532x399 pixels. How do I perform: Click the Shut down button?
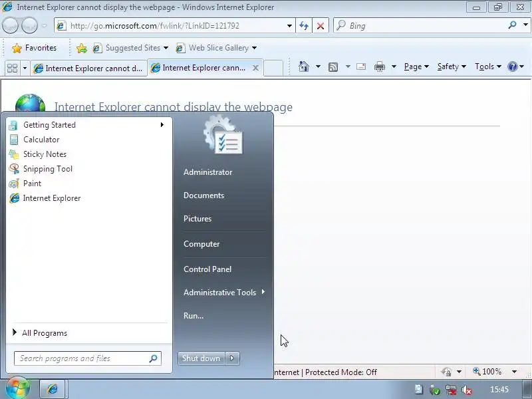tap(201, 358)
